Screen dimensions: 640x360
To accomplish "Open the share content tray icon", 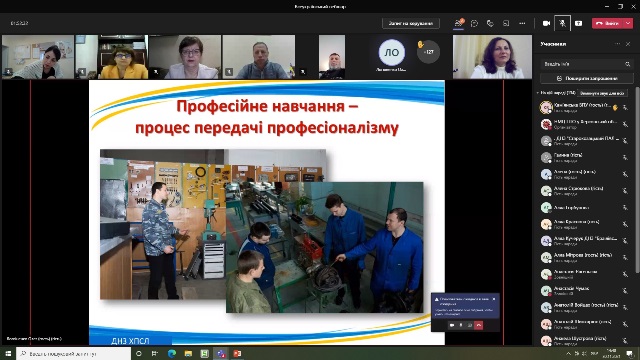I will [x=578, y=23].
